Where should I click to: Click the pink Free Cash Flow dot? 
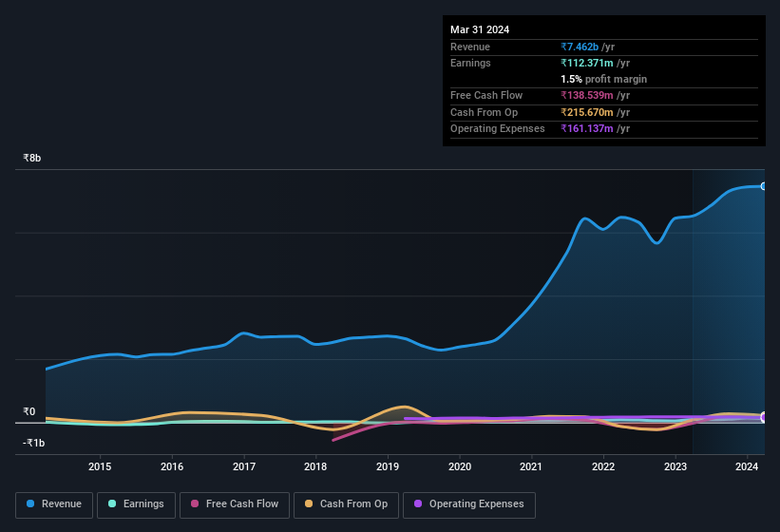(x=195, y=503)
